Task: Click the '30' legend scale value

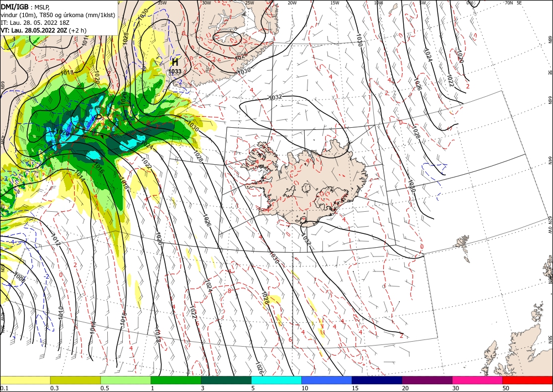Action: coord(456,388)
